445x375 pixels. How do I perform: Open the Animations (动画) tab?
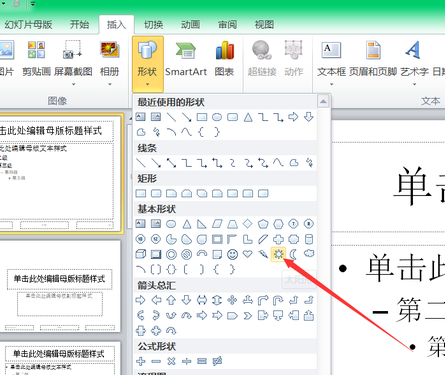(x=190, y=24)
